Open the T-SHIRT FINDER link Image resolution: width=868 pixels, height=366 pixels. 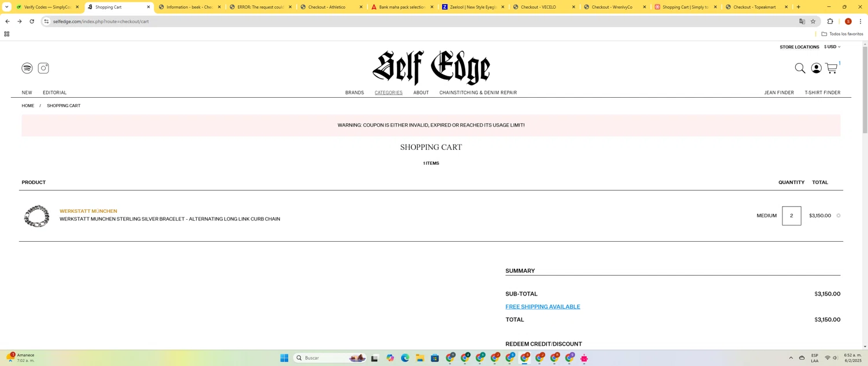[822, 93]
